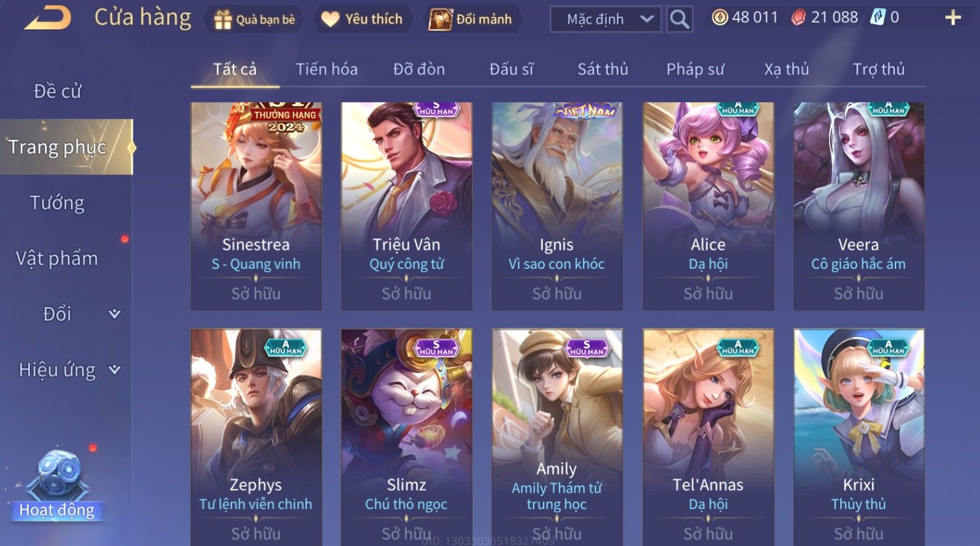
Task: Switch to the Pháp sư tab
Action: (695, 69)
